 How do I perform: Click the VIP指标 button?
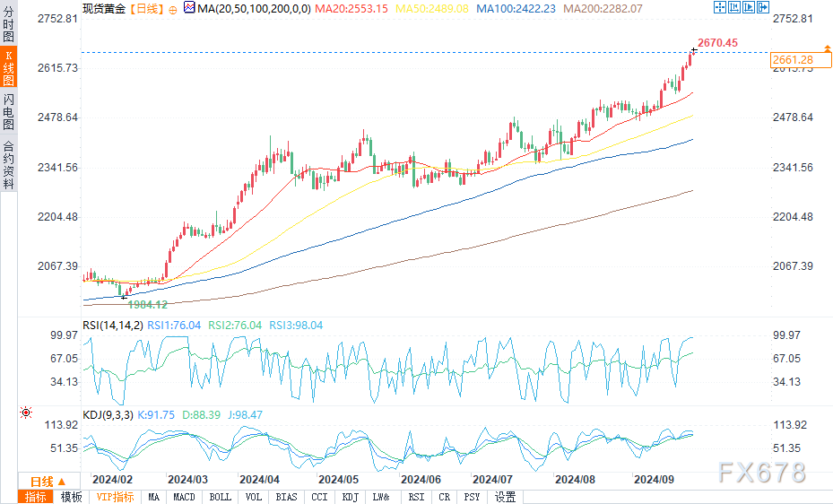(115, 497)
